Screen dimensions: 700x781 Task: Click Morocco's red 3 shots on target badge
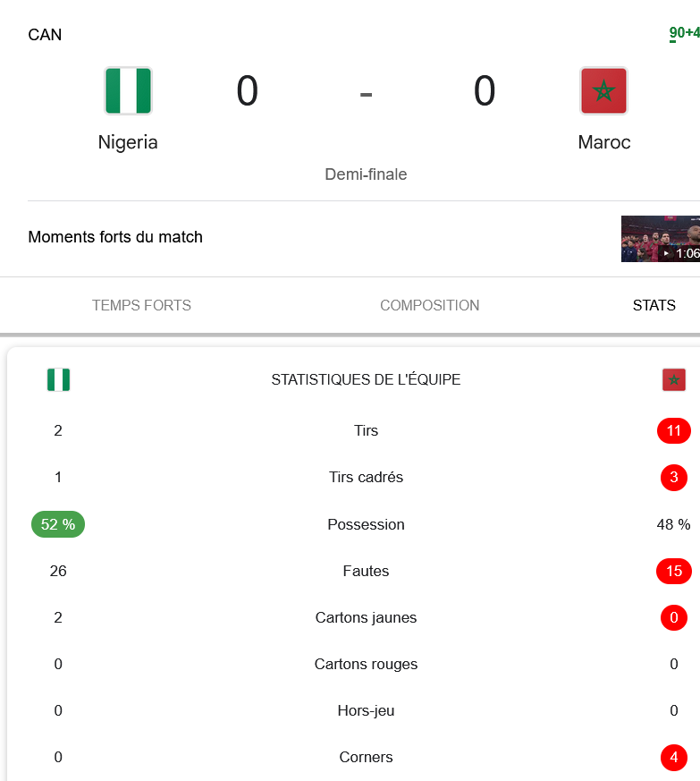pos(673,478)
